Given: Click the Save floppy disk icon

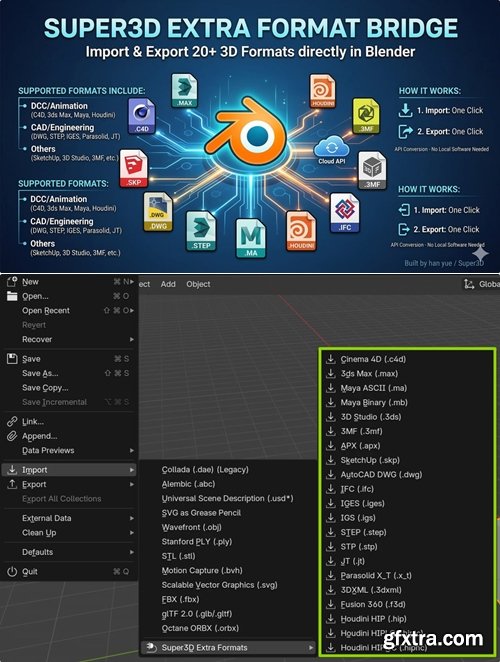Looking at the screenshot, I should point(12,359).
